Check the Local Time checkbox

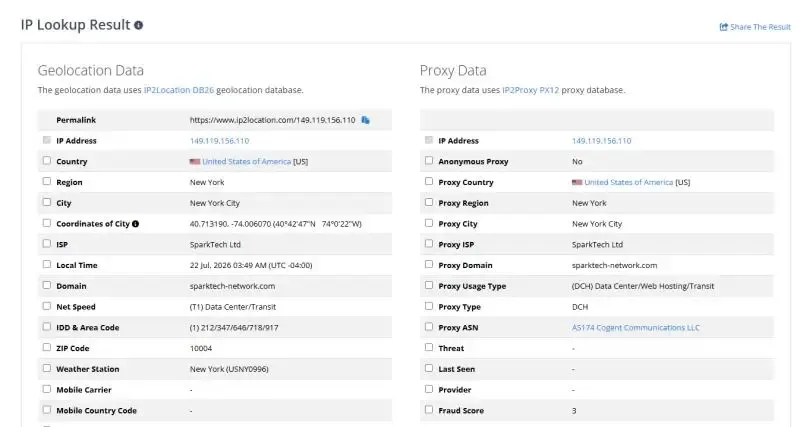point(47,264)
